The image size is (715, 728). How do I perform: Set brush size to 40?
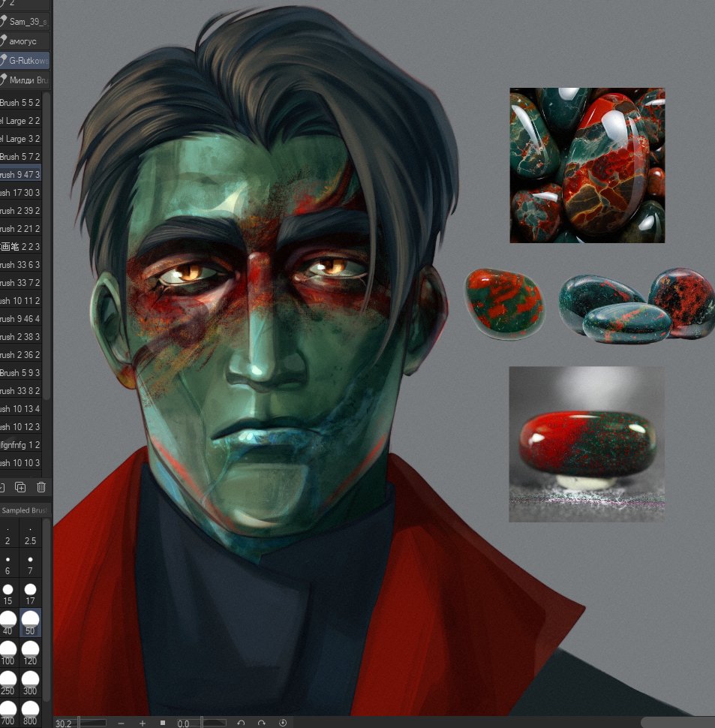point(8,624)
